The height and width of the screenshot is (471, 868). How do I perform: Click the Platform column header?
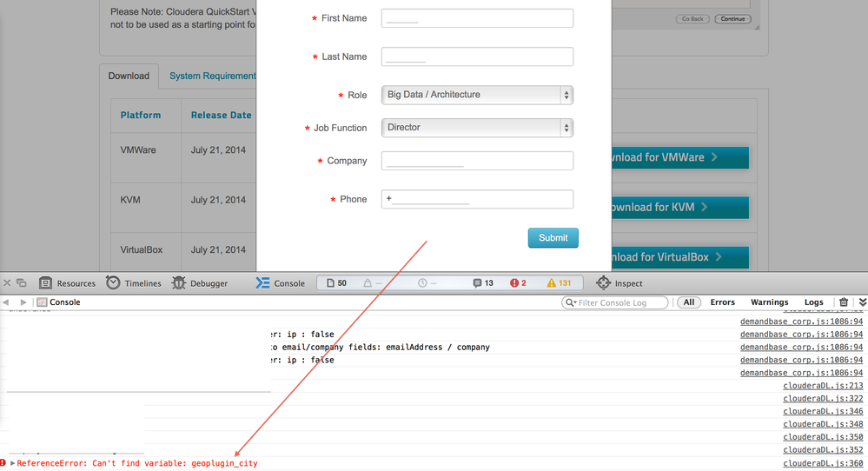tap(141, 115)
